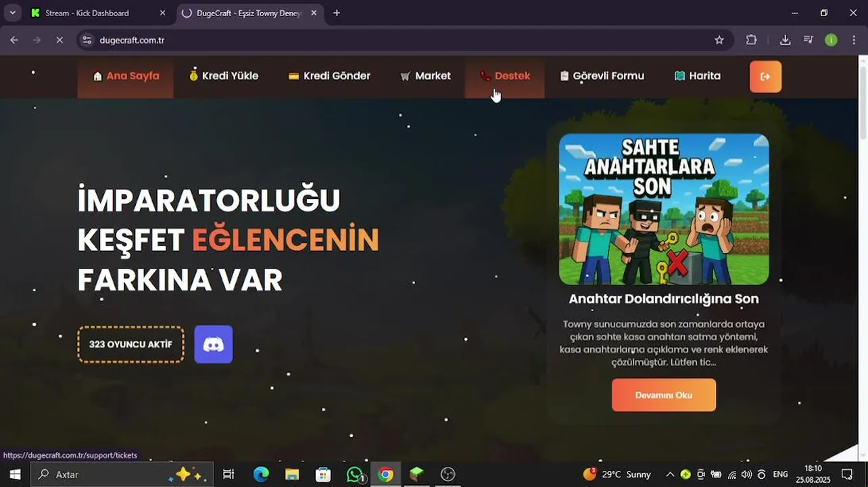Close the Kick Dashboard tab
The image size is (868, 487).
pyautogui.click(x=162, y=13)
